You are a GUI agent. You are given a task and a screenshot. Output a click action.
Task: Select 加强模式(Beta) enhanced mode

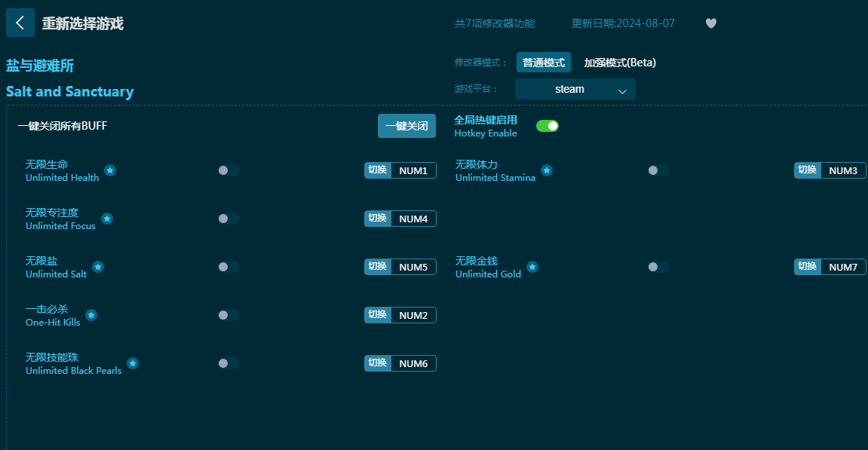click(619, 63)
